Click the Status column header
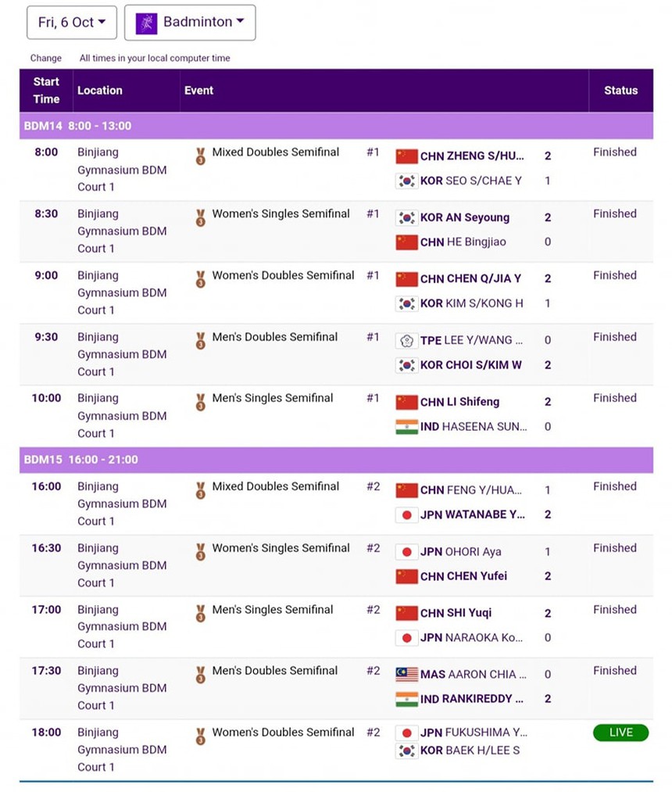Viewport: 672px width, 792px height. click(620, 91)
